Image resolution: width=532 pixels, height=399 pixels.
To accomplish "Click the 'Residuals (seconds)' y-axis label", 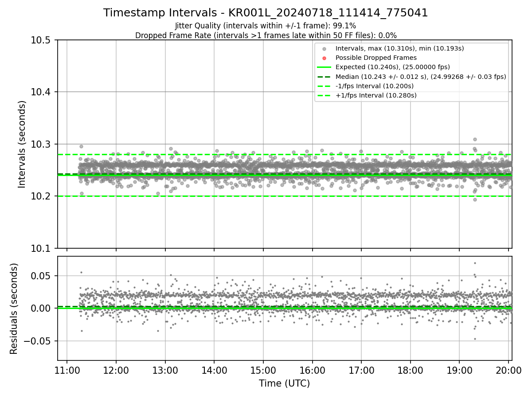I will pyautogui.click(x=14, y=309).
